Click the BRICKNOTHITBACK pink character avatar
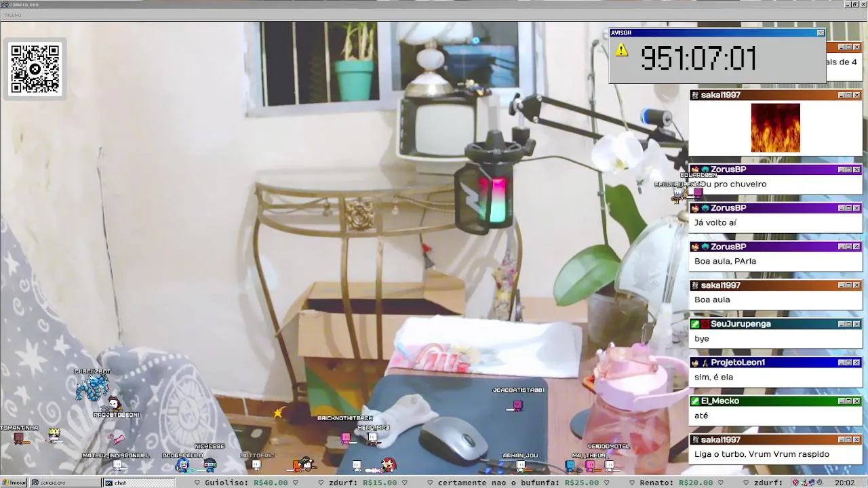Viewport: 868px width, 488px height. pyautogui.click(x=346, y=438)
